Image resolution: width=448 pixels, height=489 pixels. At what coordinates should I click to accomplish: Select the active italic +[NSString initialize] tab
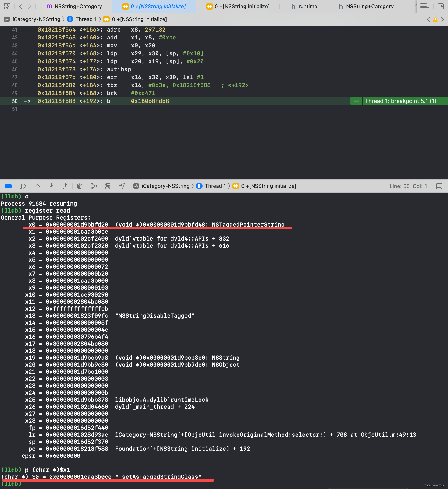[x=154, y=6]
